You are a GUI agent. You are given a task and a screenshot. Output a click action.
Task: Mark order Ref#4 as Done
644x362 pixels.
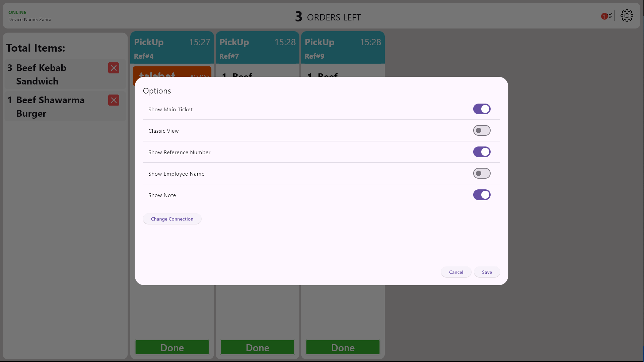172,347
